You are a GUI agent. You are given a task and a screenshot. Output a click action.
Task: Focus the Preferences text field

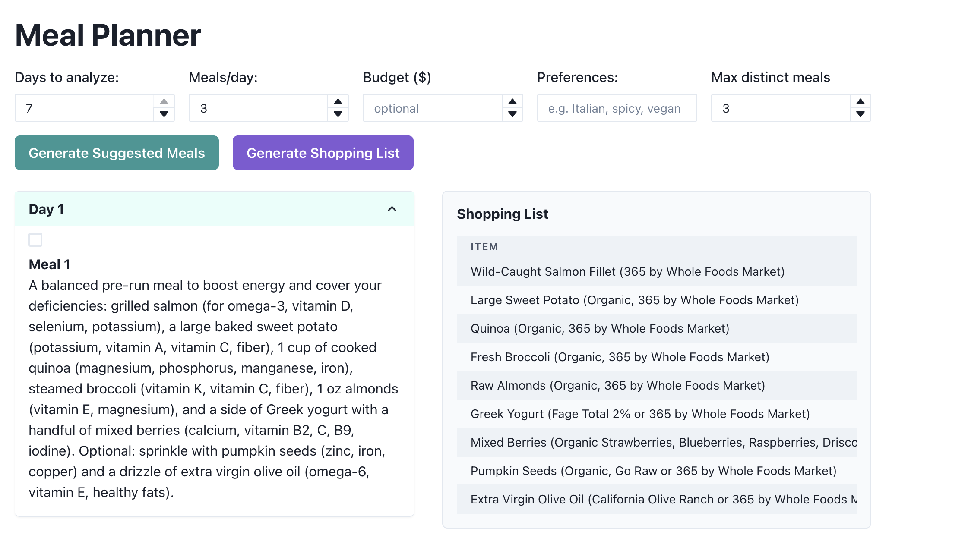[617, 108]
